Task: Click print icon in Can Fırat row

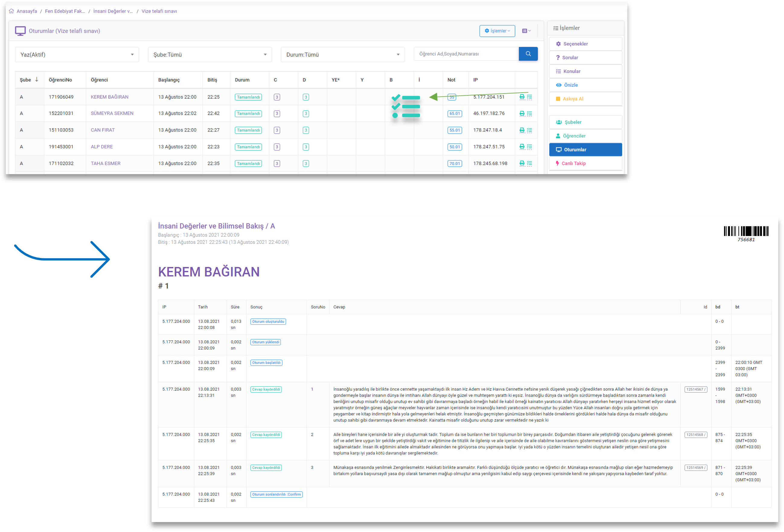Action: 522,130
